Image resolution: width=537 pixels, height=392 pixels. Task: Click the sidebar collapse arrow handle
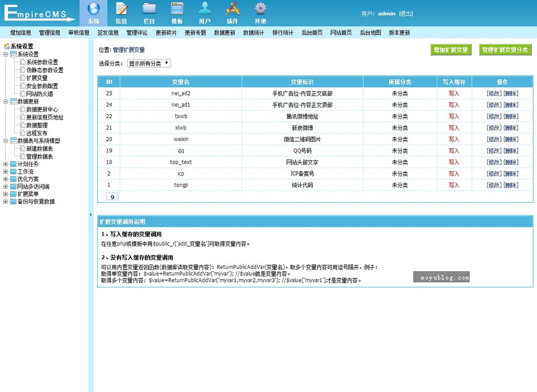(90, 215)
